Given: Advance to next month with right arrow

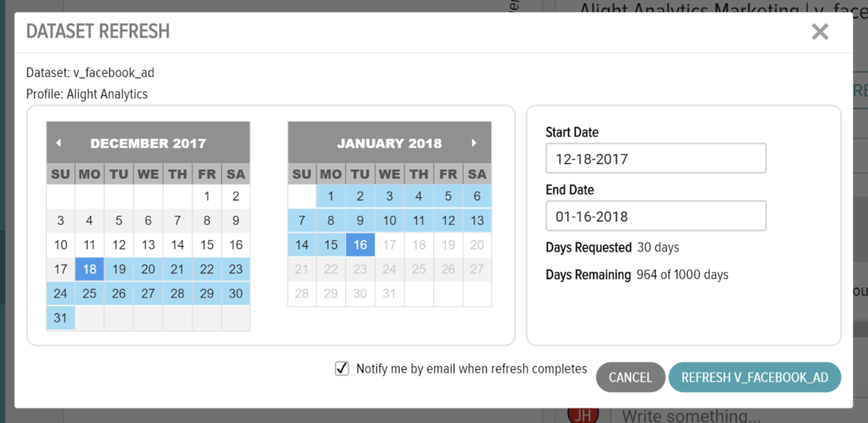Looking at the screenshot, I should point(474,143).
